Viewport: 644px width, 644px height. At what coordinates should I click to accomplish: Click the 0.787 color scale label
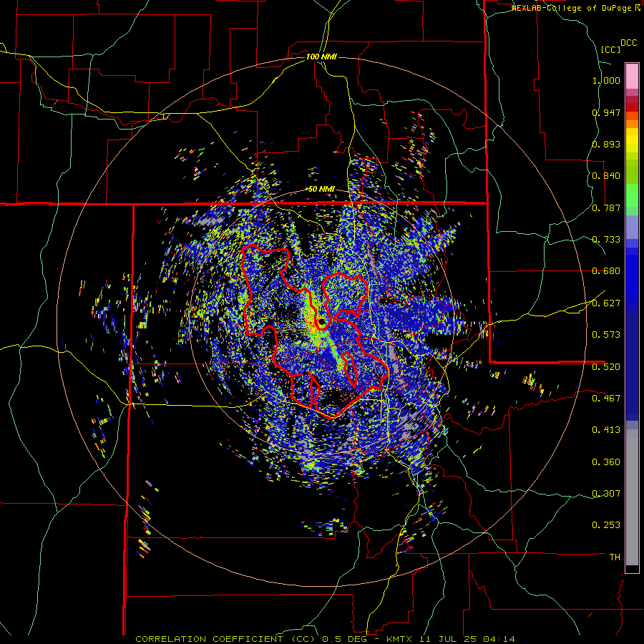(606, 208)
